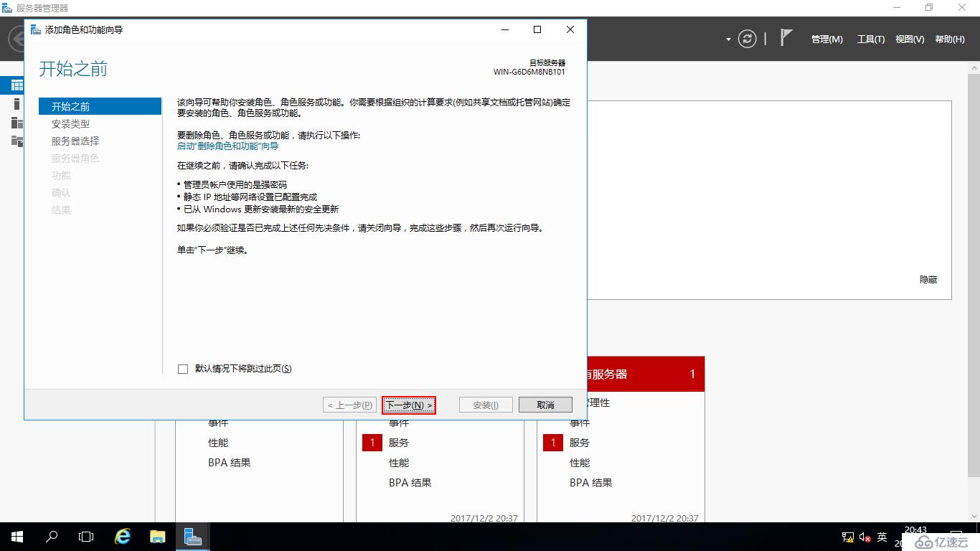Launch Internet Explorer from the taskbar

pos(123,537)
